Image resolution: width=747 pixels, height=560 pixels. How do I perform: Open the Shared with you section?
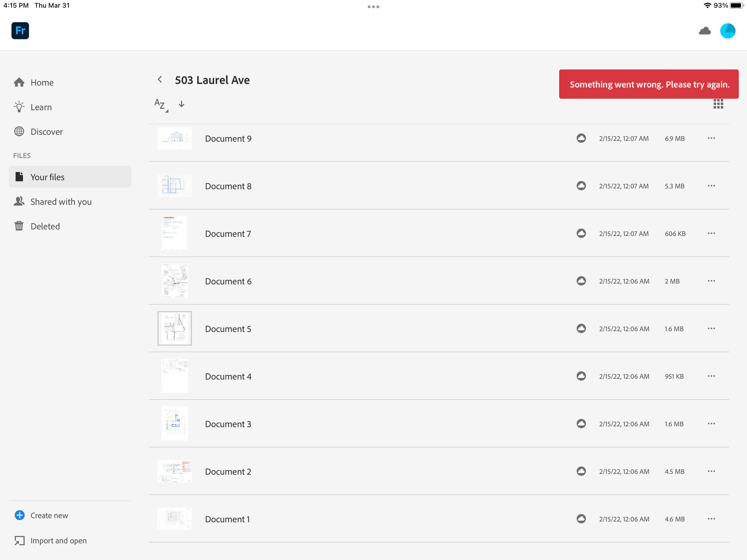(x=61, y=202)
